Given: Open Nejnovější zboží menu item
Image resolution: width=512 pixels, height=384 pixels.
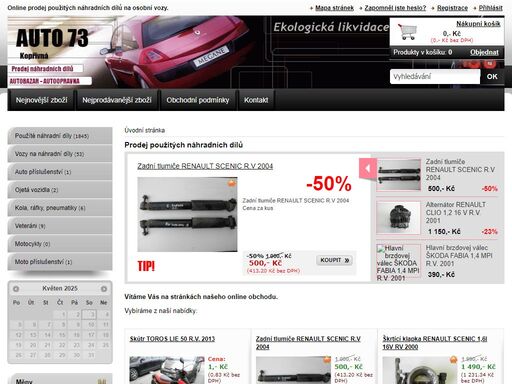Looking at the screenshot, I should click(41, 100).
